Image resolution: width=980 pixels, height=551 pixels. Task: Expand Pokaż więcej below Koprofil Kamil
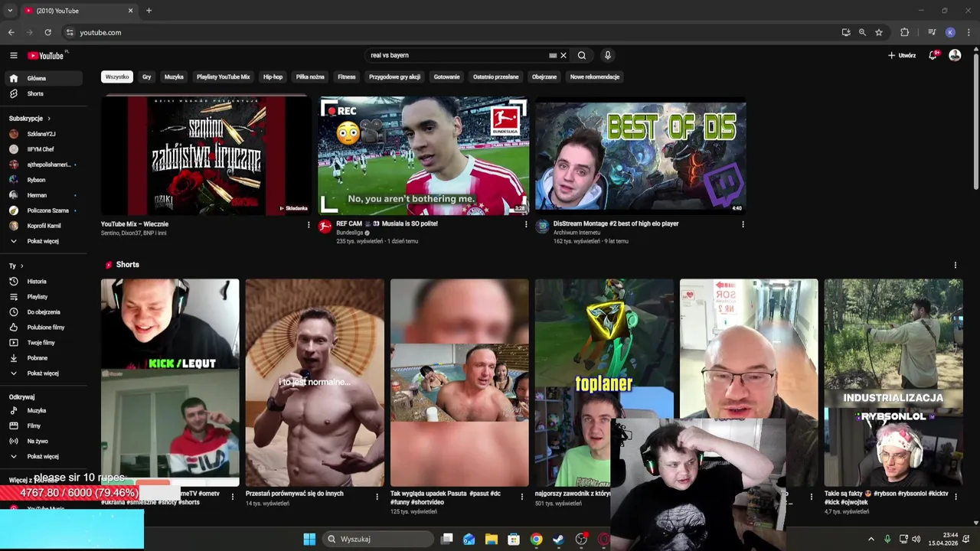[44, 241]
